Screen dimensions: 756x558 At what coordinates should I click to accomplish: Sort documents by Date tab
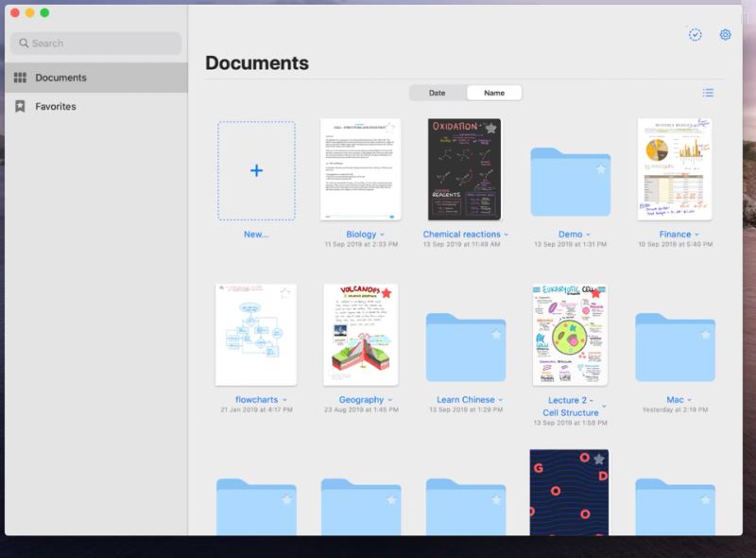tap(438, 93)
